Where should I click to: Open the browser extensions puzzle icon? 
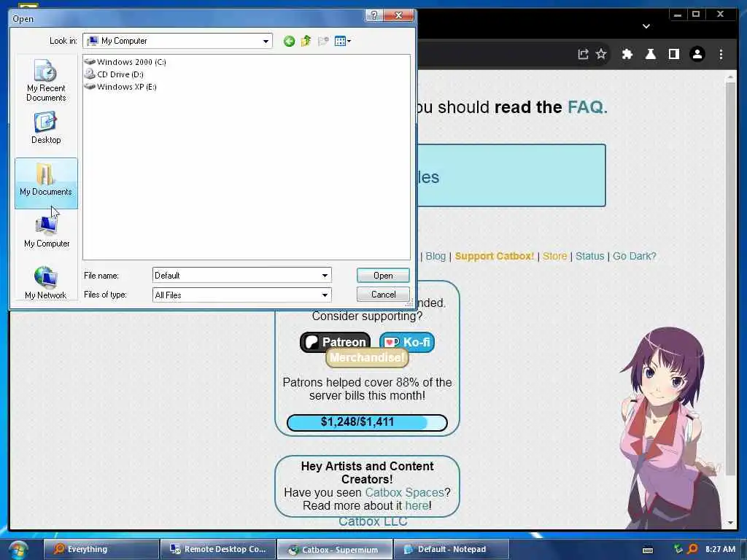pyautogui.click(x=627, y=54)
